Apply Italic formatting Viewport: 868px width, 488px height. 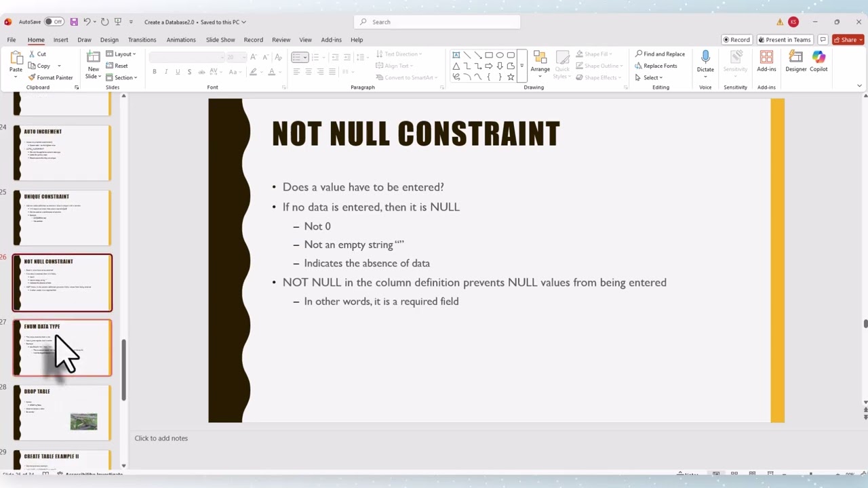[x=166, y=72]
